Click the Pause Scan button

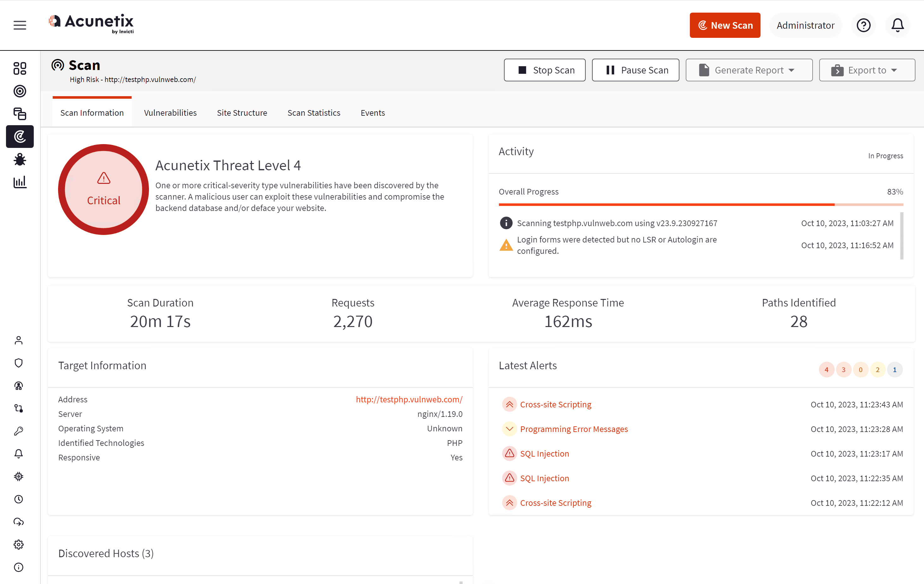coord(636,70)
